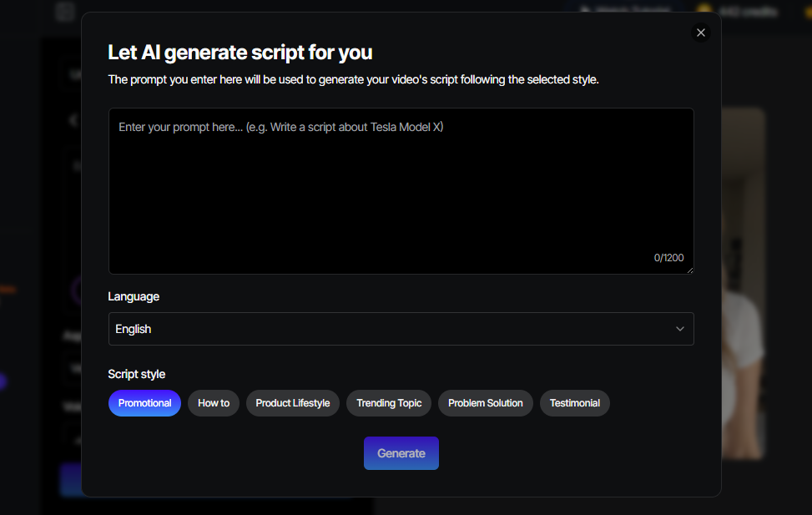
Task: Switch to Problem Solution script style
Action: (x=486, y=403)
